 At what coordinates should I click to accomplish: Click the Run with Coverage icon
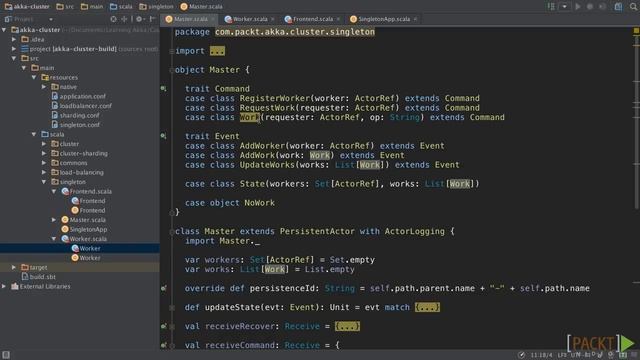tap(602, 7)
